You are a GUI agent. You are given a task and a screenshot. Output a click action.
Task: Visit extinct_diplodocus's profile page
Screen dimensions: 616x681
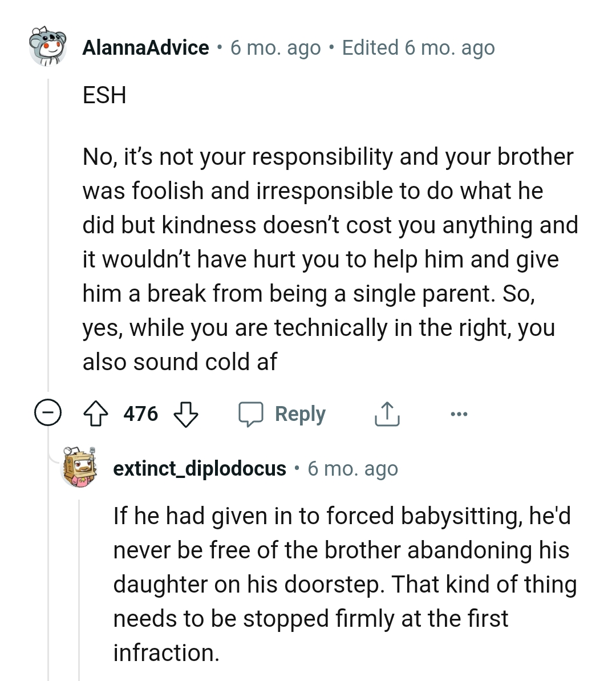(x=199, y=468)
